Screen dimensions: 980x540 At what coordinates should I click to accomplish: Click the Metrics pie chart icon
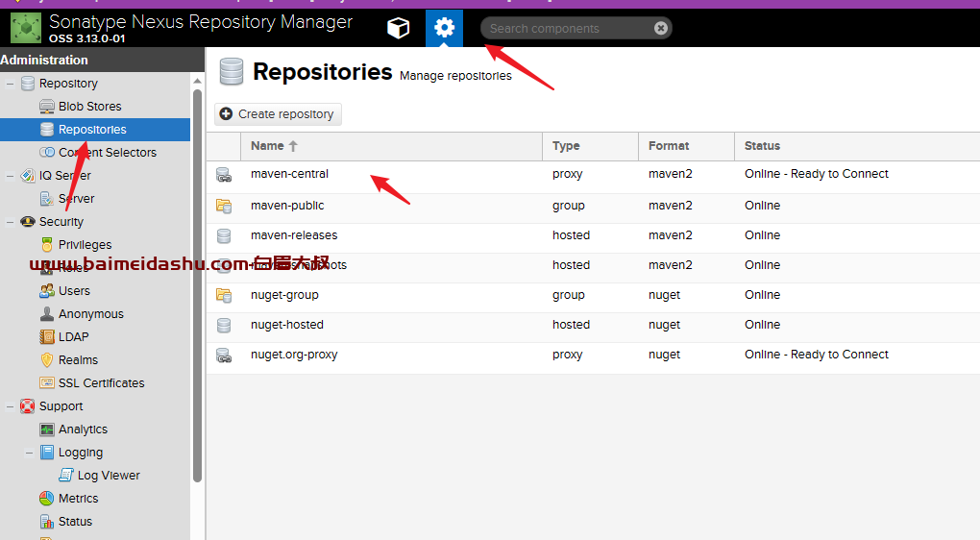47,499
